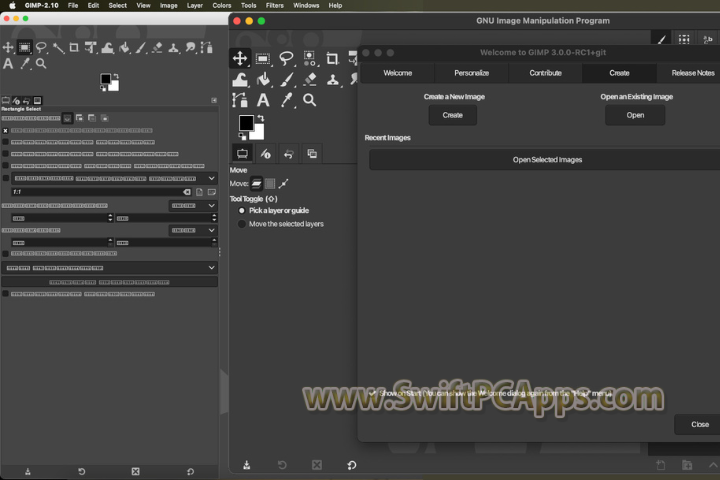Set Move tool to affect path
Screen dimensions: 720x480
(x=284, y=184)
